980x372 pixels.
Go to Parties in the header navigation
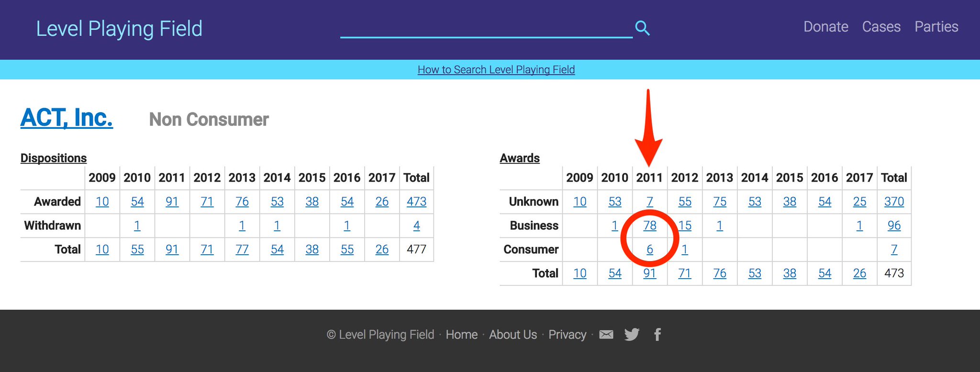[x=936, y=27]
